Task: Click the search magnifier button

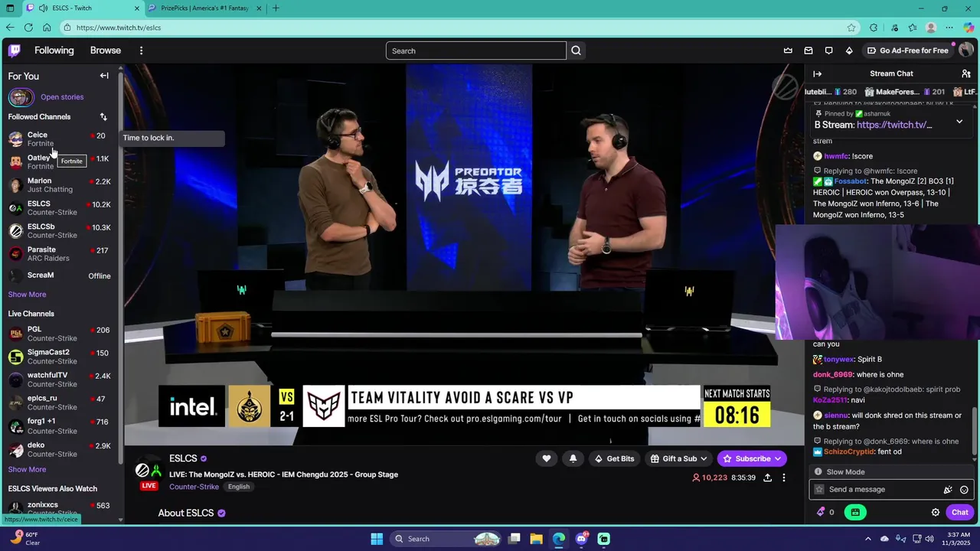Action: [x=577, y=51]
